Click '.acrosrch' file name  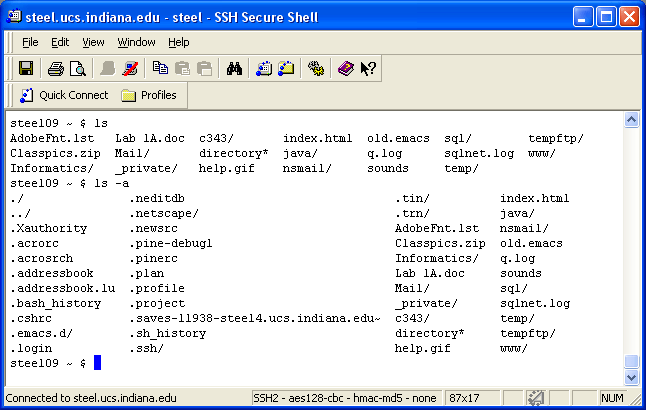42,258
